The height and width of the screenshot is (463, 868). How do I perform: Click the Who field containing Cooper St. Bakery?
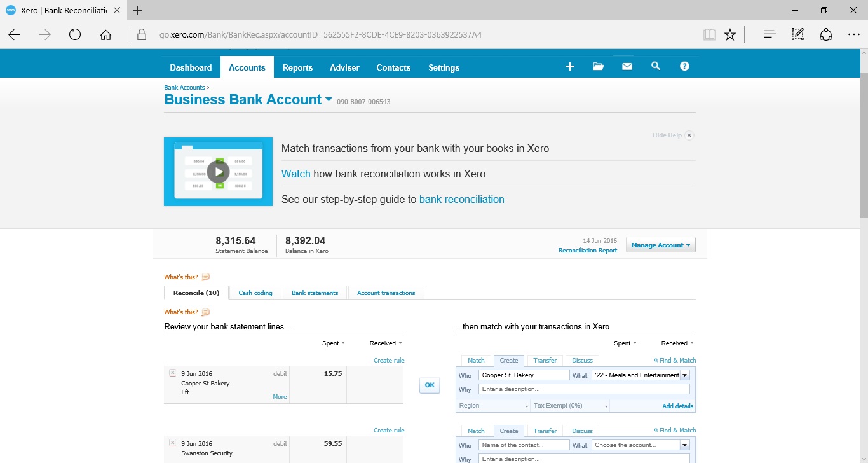pyautogui.click(x=524, y=375)
